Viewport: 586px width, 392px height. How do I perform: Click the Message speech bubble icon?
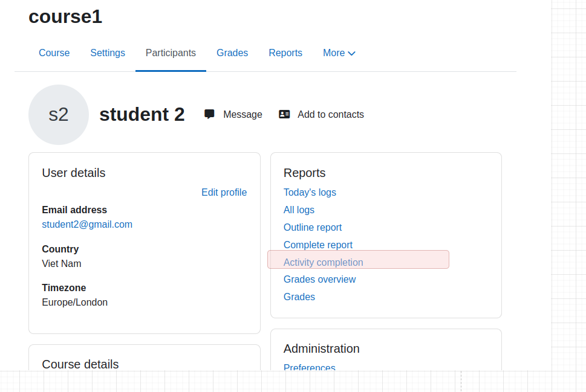point(209,114)
